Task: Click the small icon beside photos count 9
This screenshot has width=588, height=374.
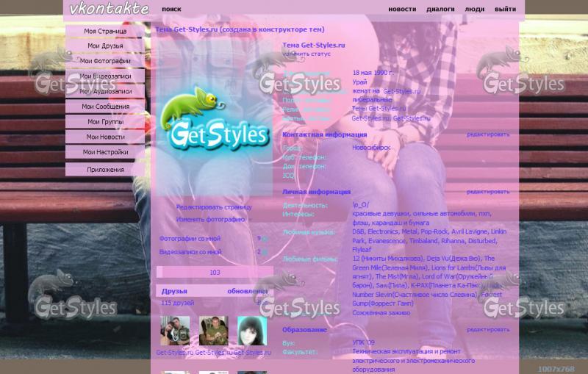Action: click(265, 239)
